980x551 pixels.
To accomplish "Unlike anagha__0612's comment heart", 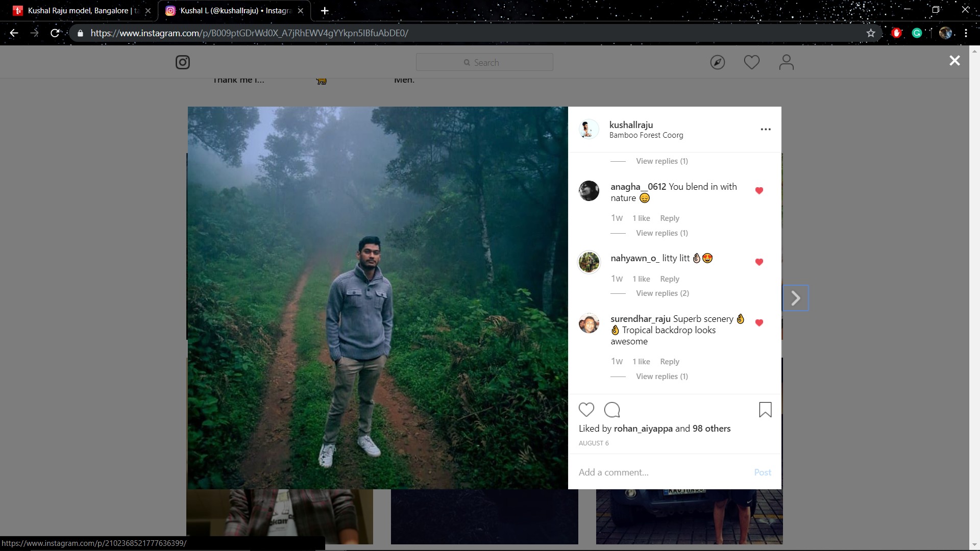I will pyautogui.click(x=759, y=191).
